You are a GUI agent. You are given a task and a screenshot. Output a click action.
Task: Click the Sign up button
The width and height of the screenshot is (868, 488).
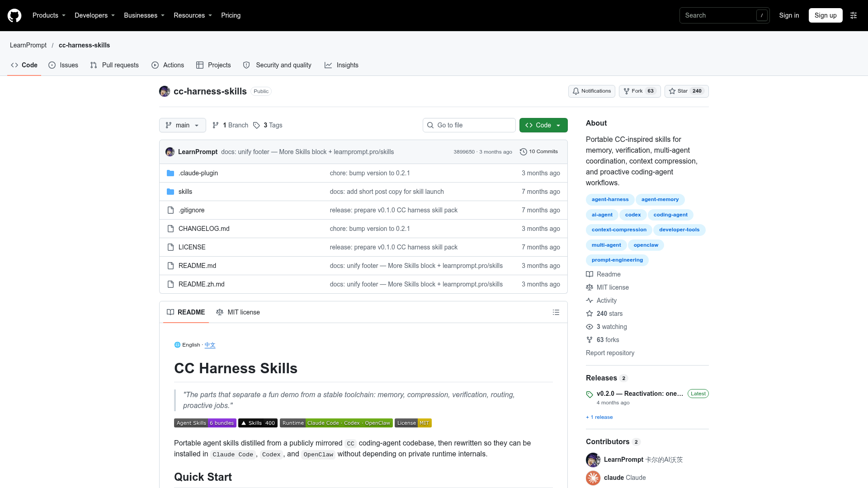pyautogui.click(x=826, y=15)
